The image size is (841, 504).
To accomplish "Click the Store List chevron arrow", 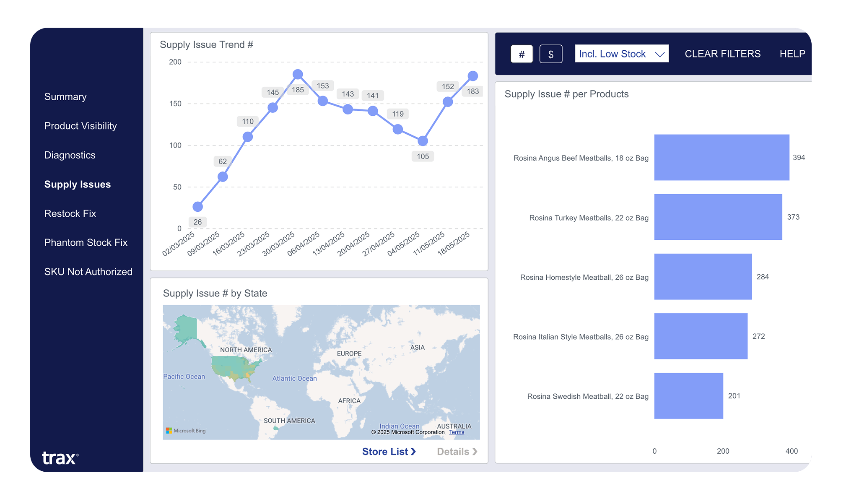I will [413, 452].
